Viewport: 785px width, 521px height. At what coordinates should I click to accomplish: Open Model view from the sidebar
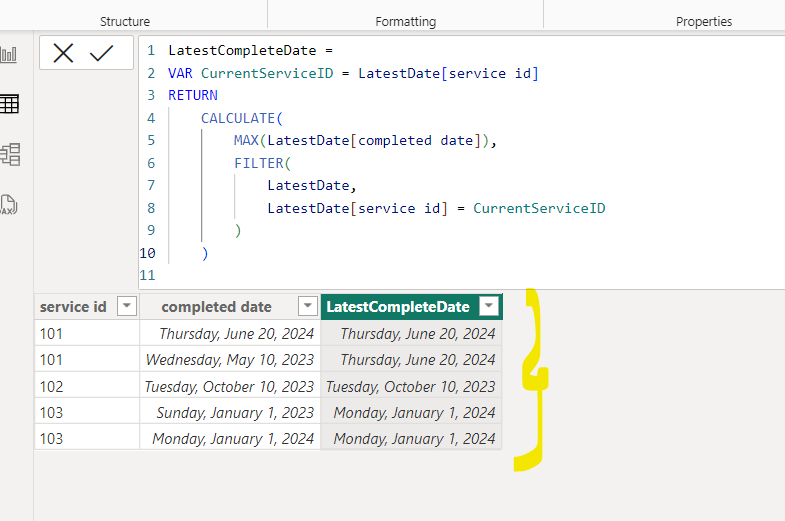(10, 154)
